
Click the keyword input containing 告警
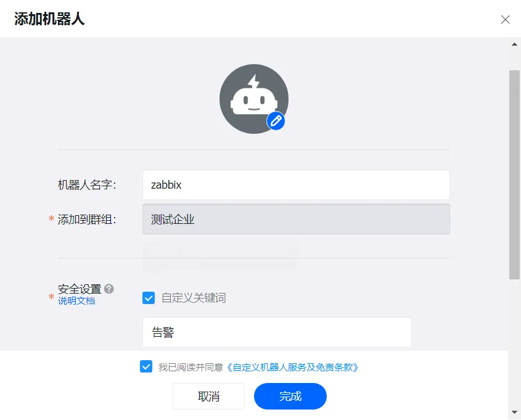click(276, 332)
